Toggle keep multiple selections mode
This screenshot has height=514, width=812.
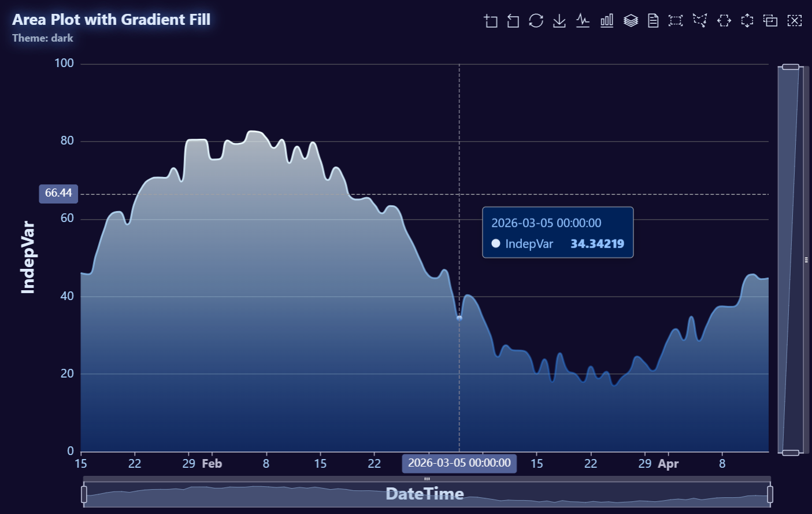[770, 21]
